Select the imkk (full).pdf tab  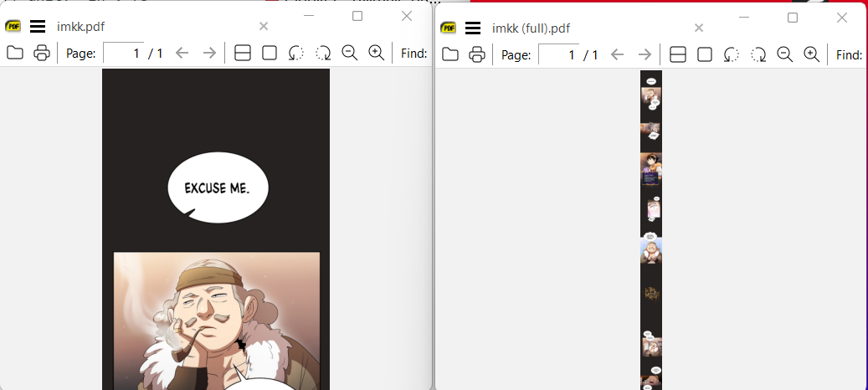click(531, 28)
